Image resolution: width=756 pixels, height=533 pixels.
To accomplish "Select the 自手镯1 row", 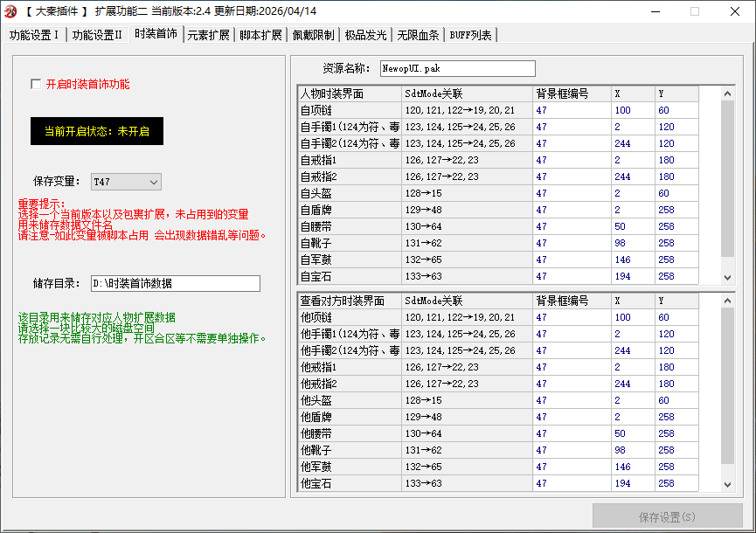I will [498, 127].
